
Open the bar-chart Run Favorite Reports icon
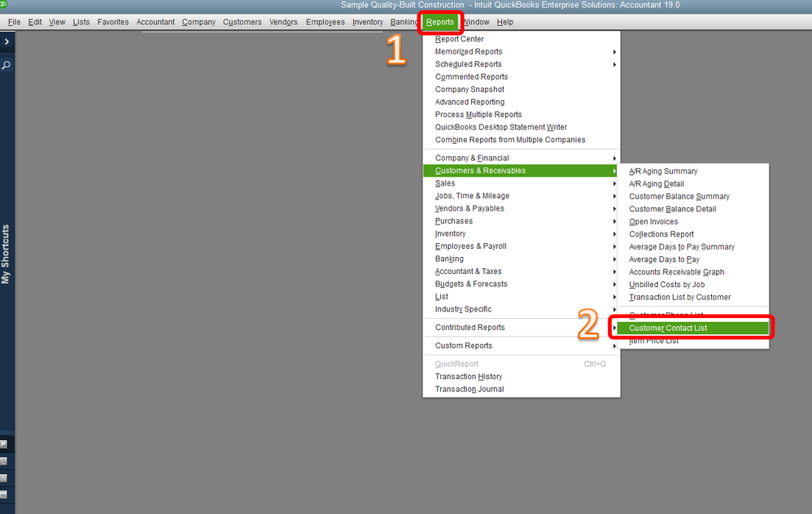(x=3, y=477)
